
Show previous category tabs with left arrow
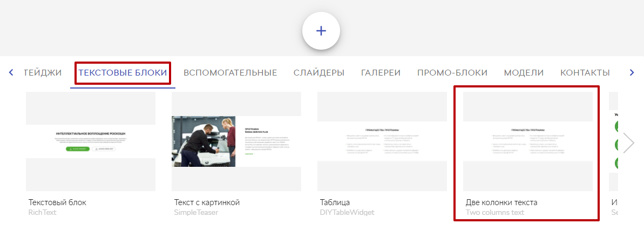[11, 73]
